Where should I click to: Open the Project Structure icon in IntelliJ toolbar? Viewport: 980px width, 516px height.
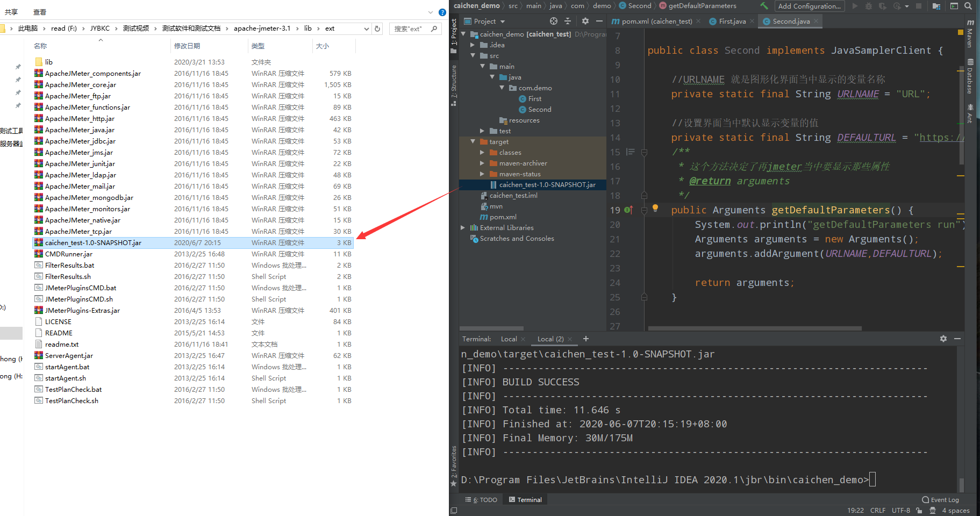(x=936, y=6)
